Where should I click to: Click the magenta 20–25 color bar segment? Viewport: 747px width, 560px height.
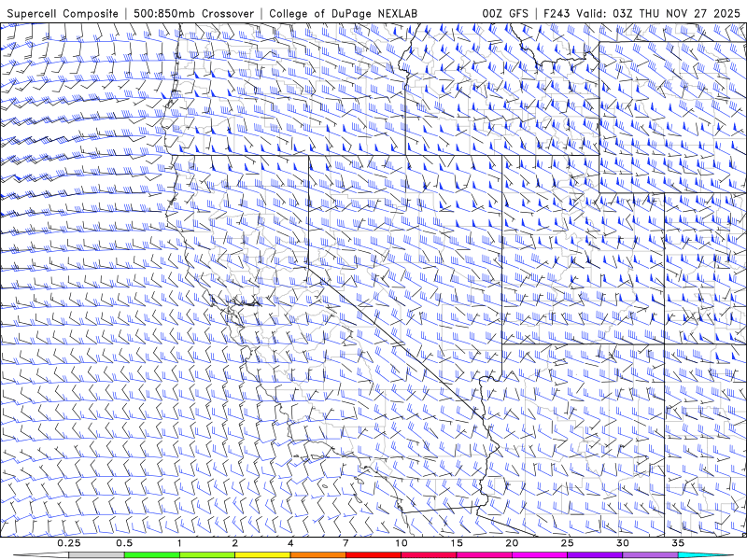[x=540, y=555]
